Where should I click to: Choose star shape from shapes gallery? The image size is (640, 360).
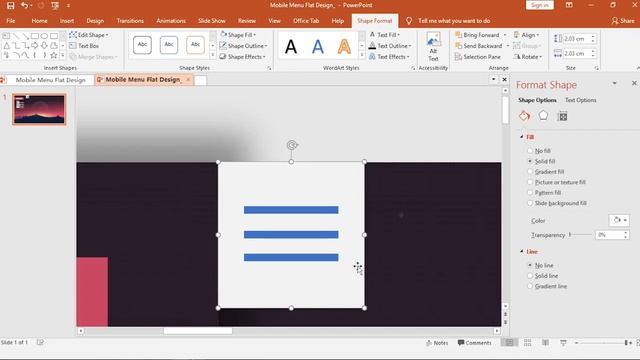click(53, 55)
